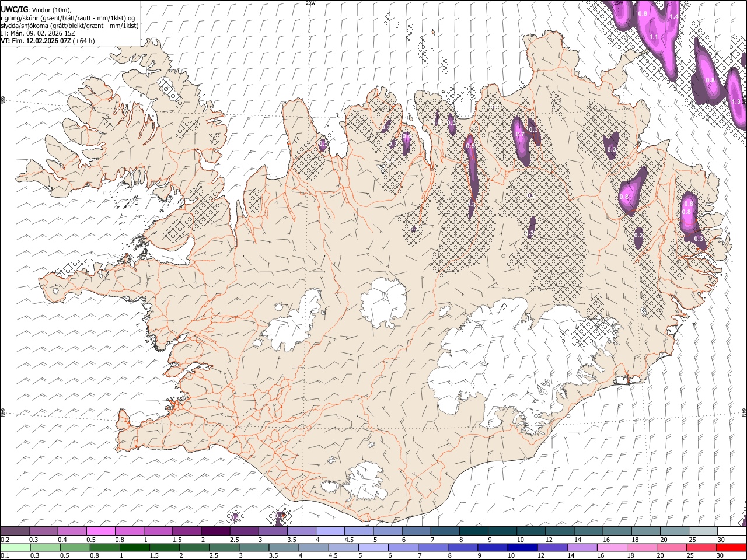This screenshot has width=747, height=560.
Task: Click the '(+64 h)' forecast offset text
Action: coord(84,41)
